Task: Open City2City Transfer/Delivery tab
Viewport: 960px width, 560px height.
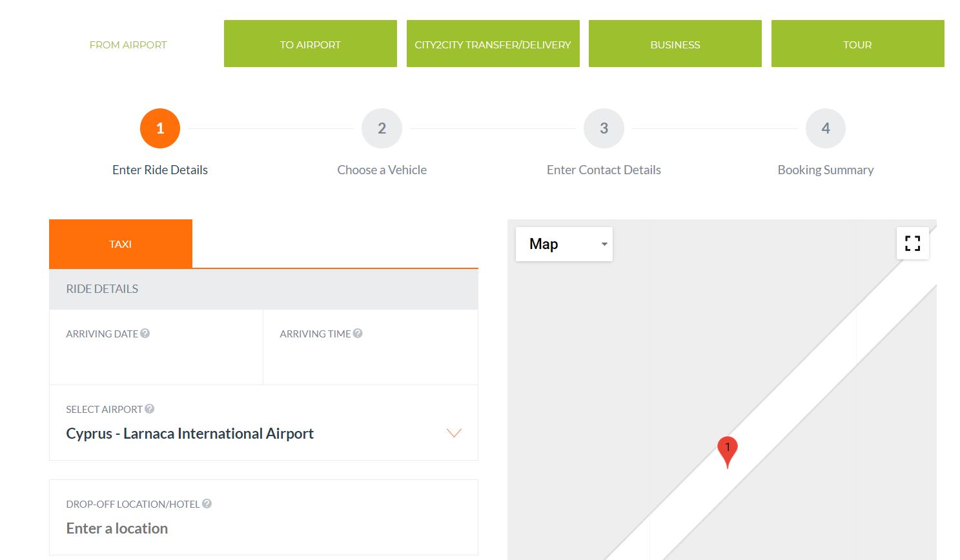Action: coord(493,44)
